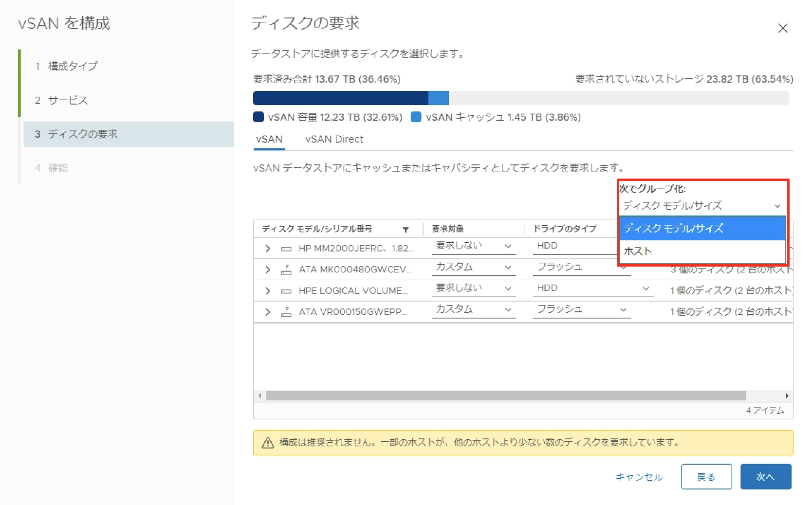Click the horizontal scrollbar left arrow
Screen dimensions: 812x505
click(259, 396)
